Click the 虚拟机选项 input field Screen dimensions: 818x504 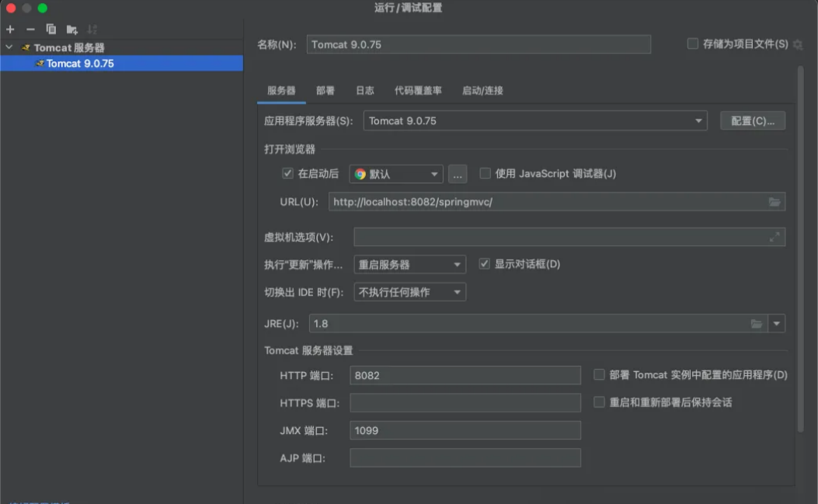click(x=569, y=237)
